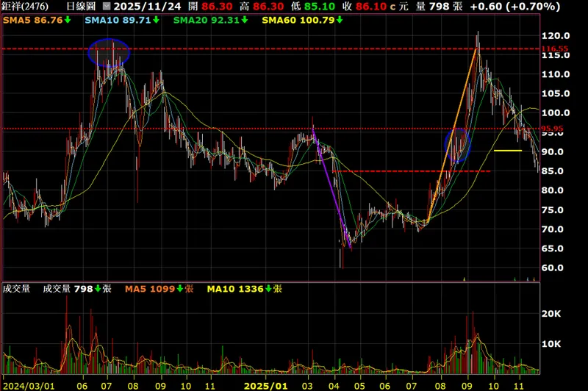Click the green arrow beside MA5 1099
The height and width of the screenshot is (391, 588).
tap(180, 289)
